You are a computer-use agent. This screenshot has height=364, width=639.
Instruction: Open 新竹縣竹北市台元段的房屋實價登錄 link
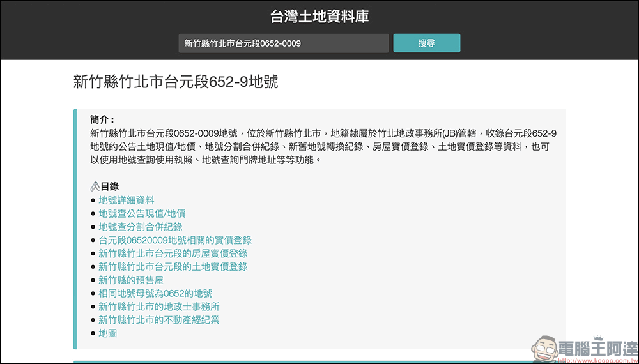coord(173,254)
